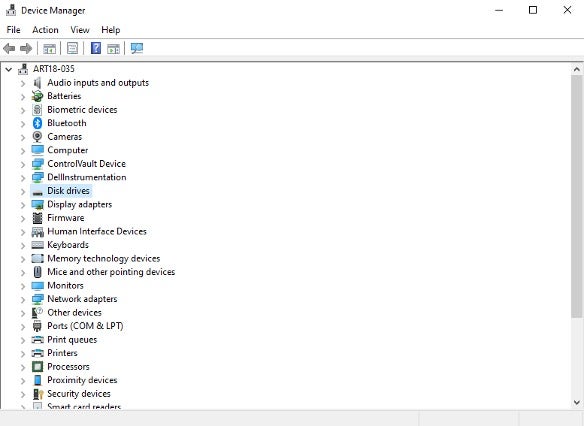The height and width of the screenshot is (426, 584).
Task: Click the scrollbar up arrow
Action: click(x=577, y=69)
